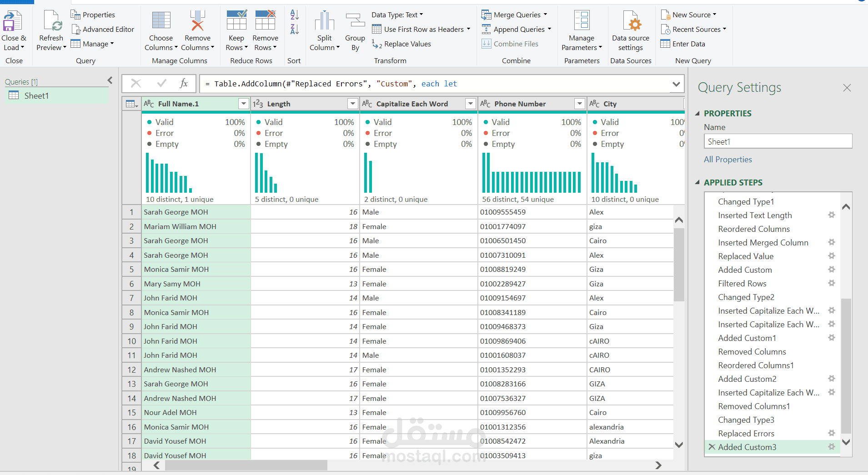This screenshot has width=868, height=475.
Task: Open Phone Number column filter dropdown
Action: [x=580, y=104]
